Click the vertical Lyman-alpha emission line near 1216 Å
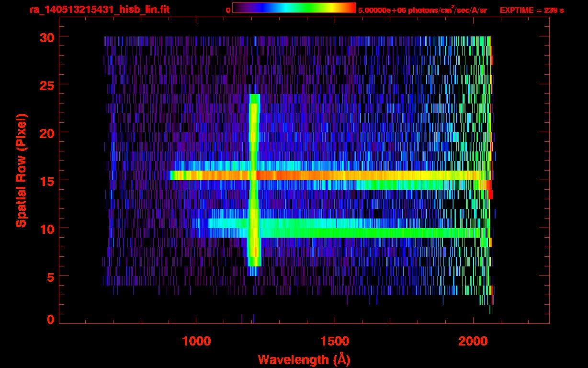This screenshot has width=588, height=368. 254,184
